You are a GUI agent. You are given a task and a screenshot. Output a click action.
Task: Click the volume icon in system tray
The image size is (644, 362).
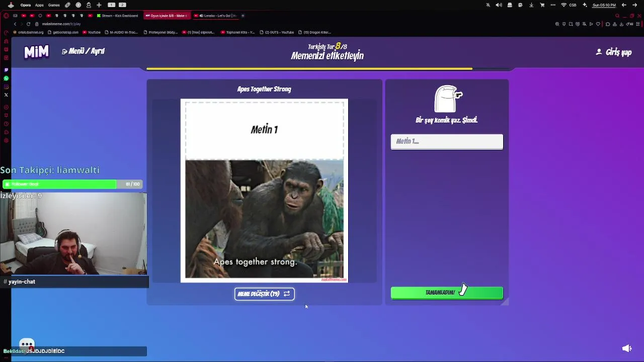click(499, 5)
